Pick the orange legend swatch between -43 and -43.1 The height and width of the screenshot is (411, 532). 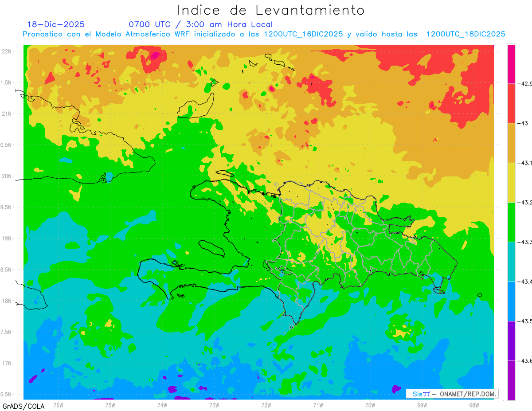[x=511, y=143]
